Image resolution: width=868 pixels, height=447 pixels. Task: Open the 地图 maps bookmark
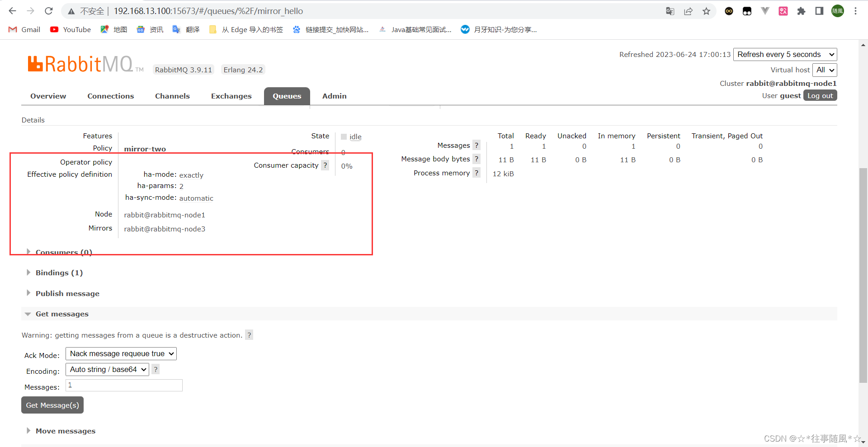[x=114, y=29]
